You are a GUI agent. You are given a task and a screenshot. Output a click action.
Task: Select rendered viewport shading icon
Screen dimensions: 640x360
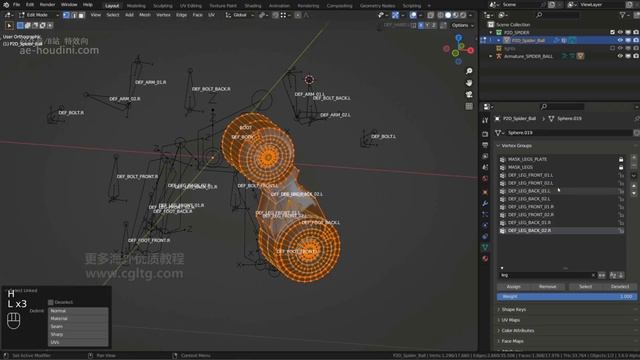click(463, 15)
